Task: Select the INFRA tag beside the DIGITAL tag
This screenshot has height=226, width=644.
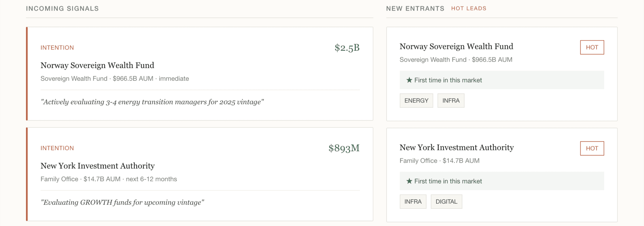Action: pyautogui.click(x=413, y=202)
